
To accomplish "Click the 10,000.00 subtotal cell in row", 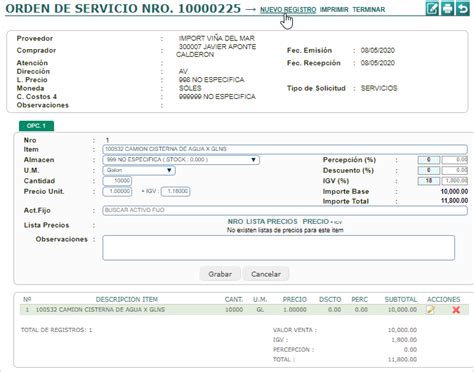I will pyautogui.click(x=402, y=310).
